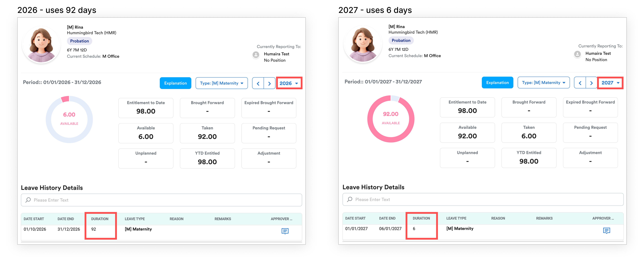Click Rina's avatar in 2026 panel
Viewport: 644px width, 262px height.
coord(41,45)
